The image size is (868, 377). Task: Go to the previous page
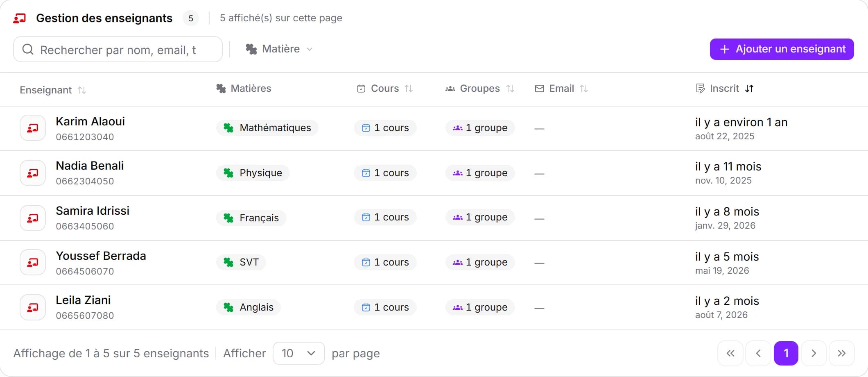tap(758, 353)
